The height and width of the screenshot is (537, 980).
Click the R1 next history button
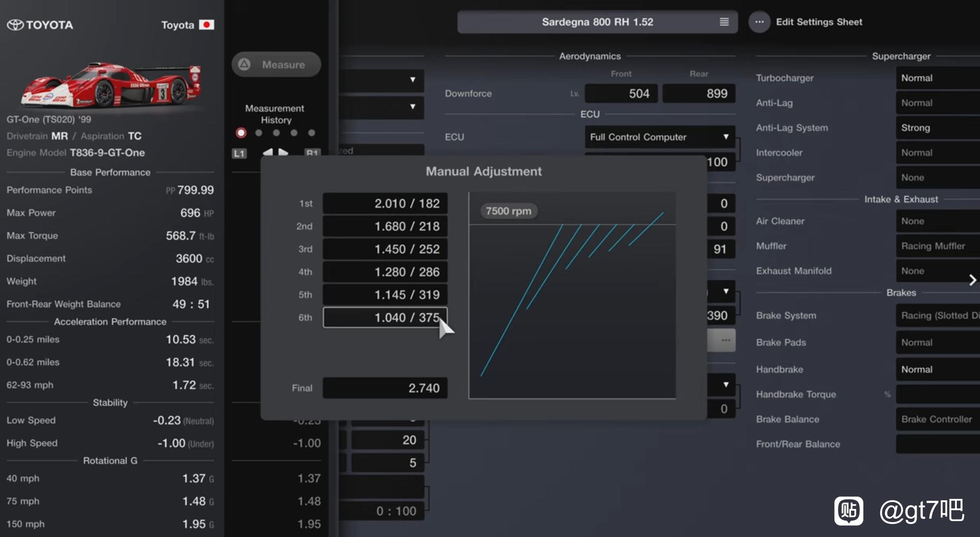tap(312, 153)
